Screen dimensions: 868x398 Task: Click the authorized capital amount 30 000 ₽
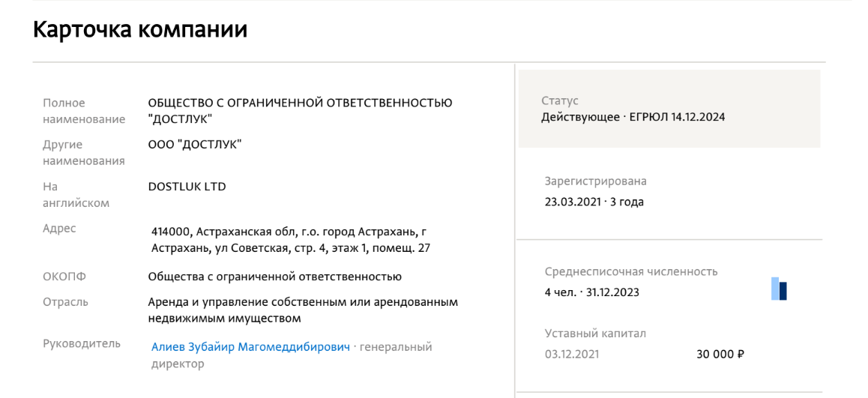(x=720, y=355)
